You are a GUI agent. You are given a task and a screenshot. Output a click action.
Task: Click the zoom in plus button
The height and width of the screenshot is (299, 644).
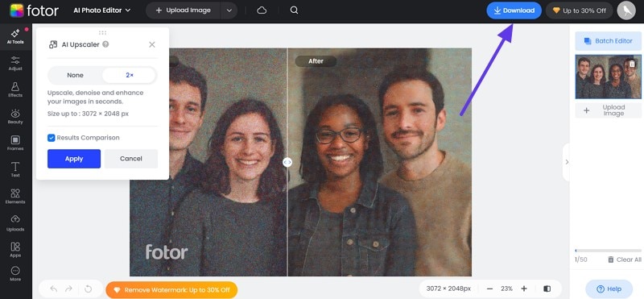pyautogui.click(x=524, y=289)
